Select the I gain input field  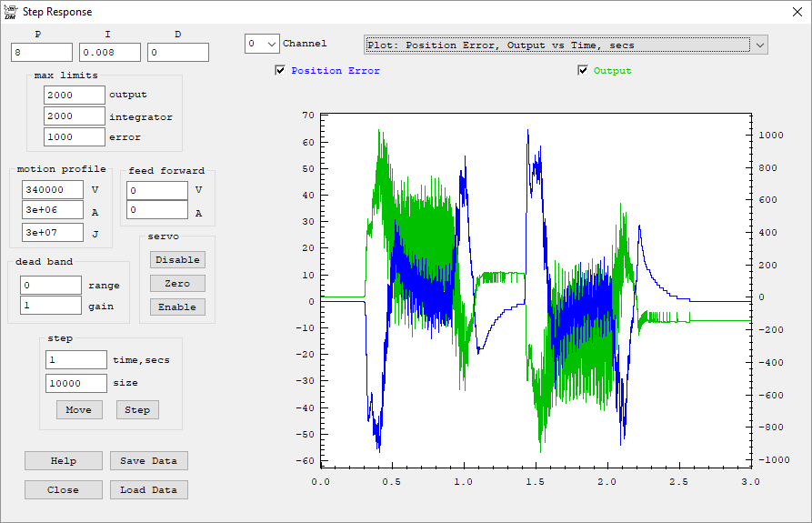110,53
